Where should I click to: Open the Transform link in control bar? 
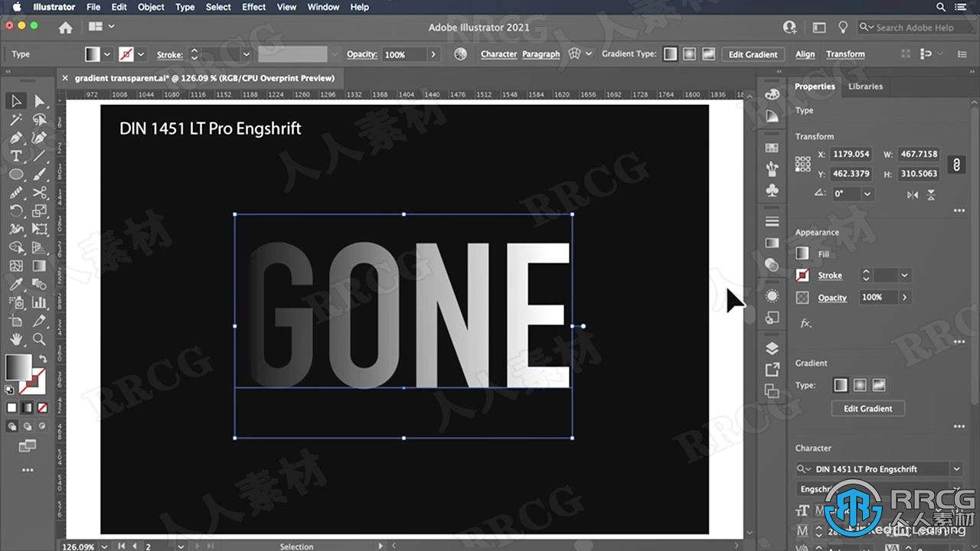(x=845, y=54)
